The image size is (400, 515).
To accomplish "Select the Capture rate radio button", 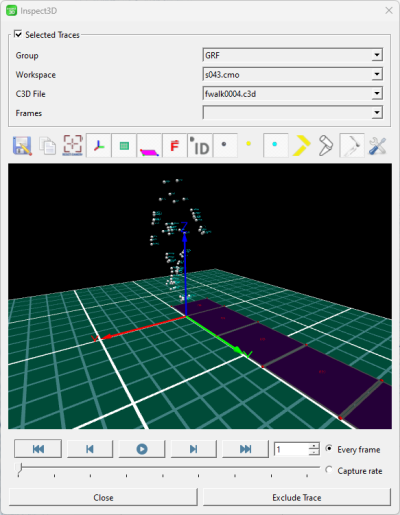I will (329, 470).
